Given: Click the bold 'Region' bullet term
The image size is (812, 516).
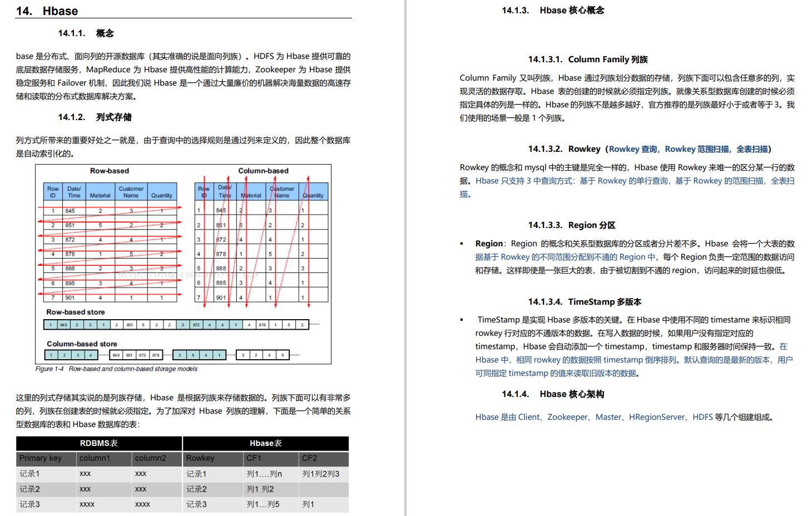Looking at the screenshot, I should click(489, 244).
